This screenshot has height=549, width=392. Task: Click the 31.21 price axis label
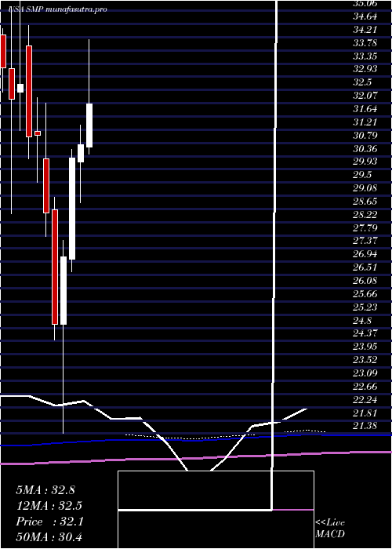pos(365,122)
